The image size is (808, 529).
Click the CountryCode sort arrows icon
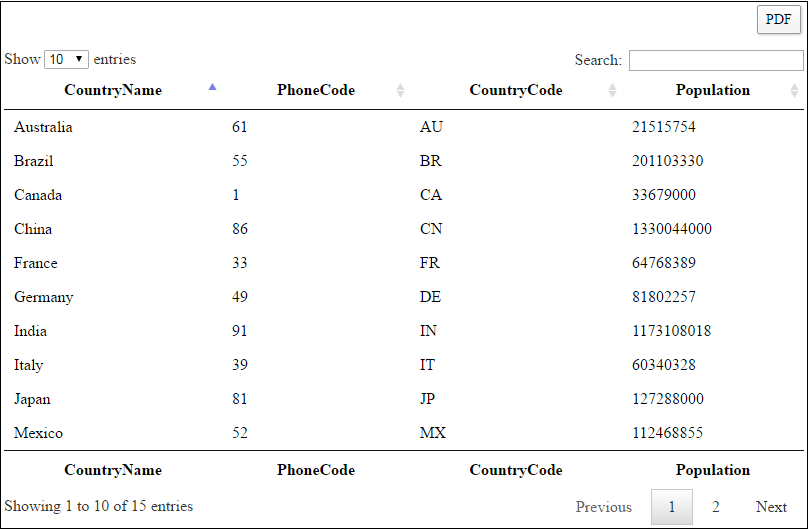click(612, 91)
